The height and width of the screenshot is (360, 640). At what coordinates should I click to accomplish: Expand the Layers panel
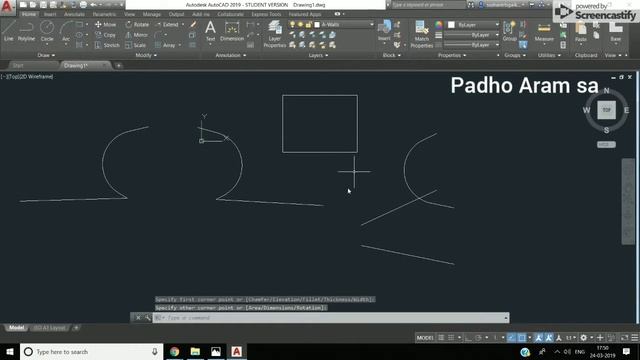click(x=318, y=55)
